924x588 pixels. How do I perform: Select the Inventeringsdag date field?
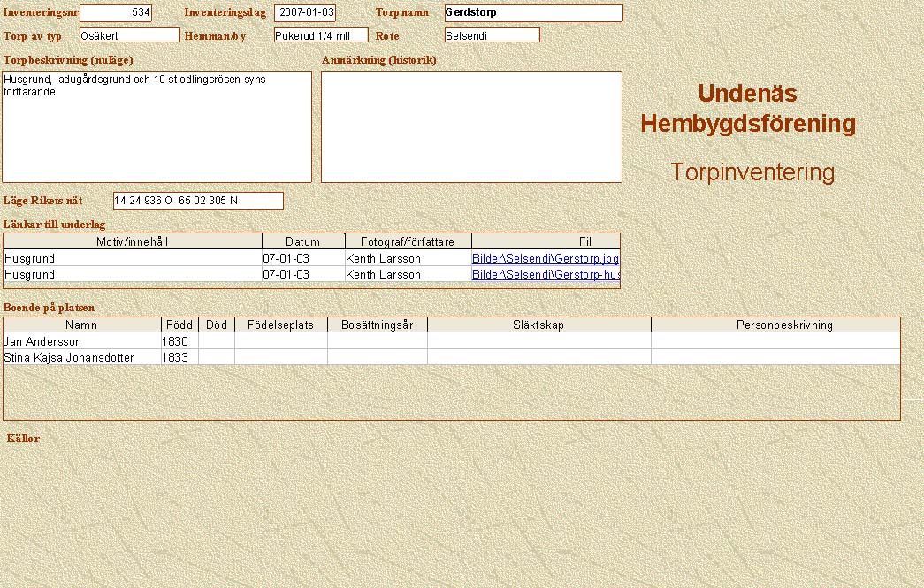pyautogui.click(x=305, y=13)
